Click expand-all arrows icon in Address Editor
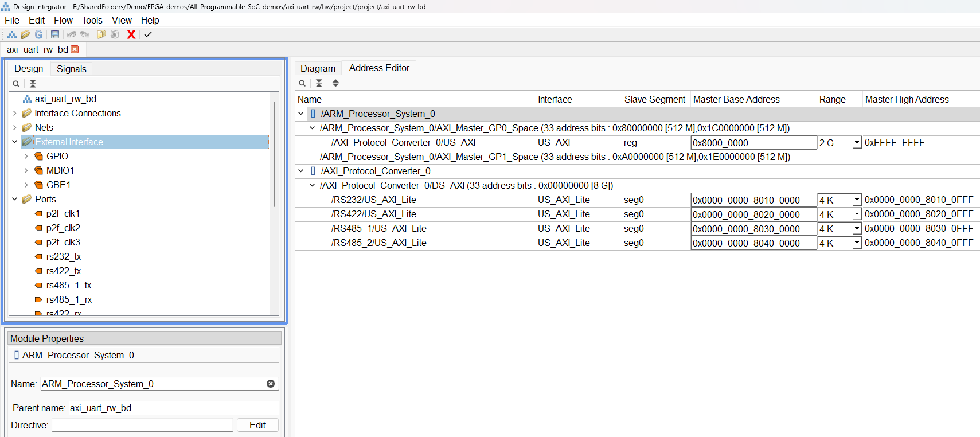 click(x=335, y=83)
